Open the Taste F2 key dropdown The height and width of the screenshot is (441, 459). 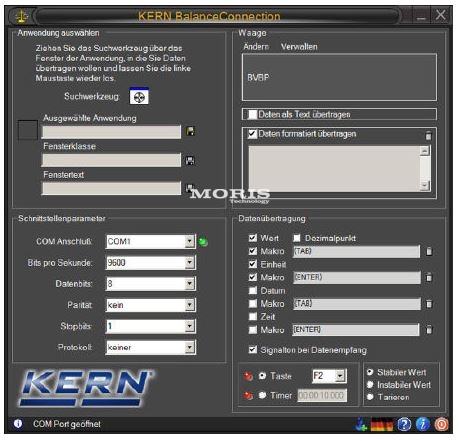pyautogui.click(x=340, y=376)
